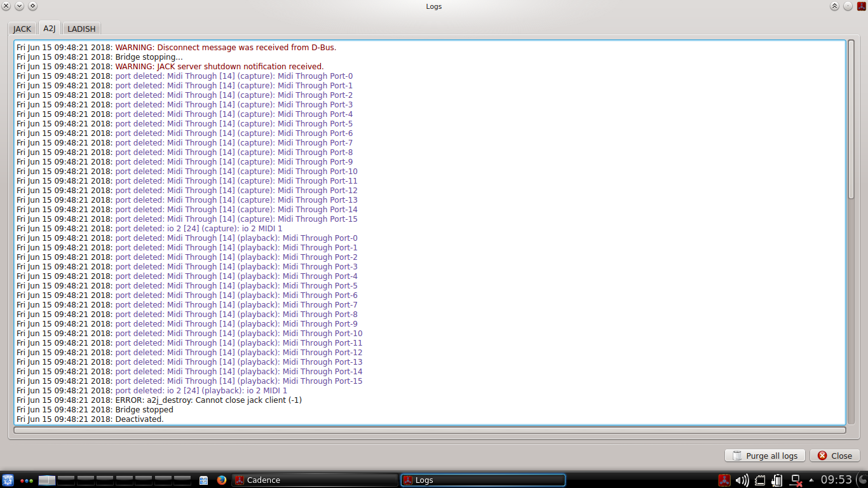Open the LADISH log tab
868x488 pixels.
[81, 29]
